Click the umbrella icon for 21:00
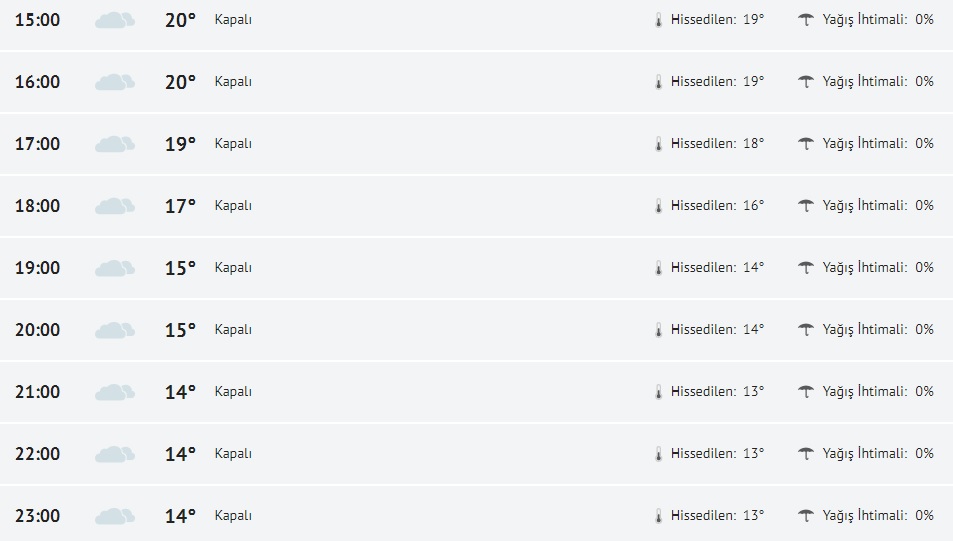 [806, 391]
